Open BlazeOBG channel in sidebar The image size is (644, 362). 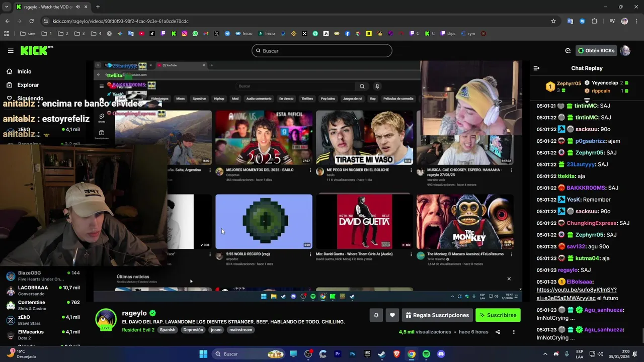click(x=43, y=276)
